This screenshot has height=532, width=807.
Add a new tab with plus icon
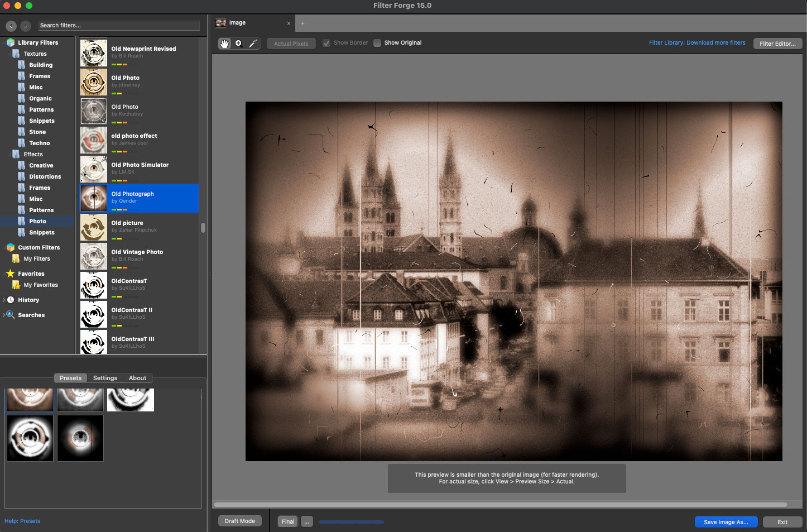(x=302, y=23)
